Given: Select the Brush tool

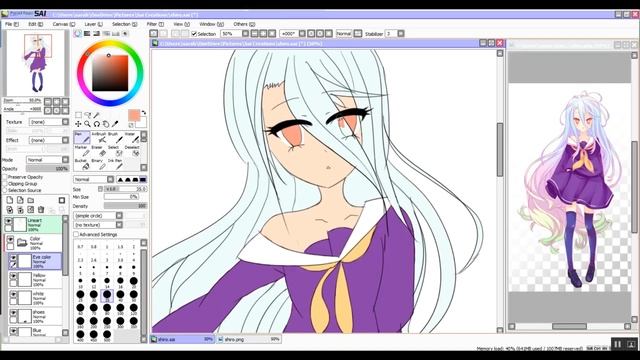Looking at the screenshot, I should click(x=115, y=138).
